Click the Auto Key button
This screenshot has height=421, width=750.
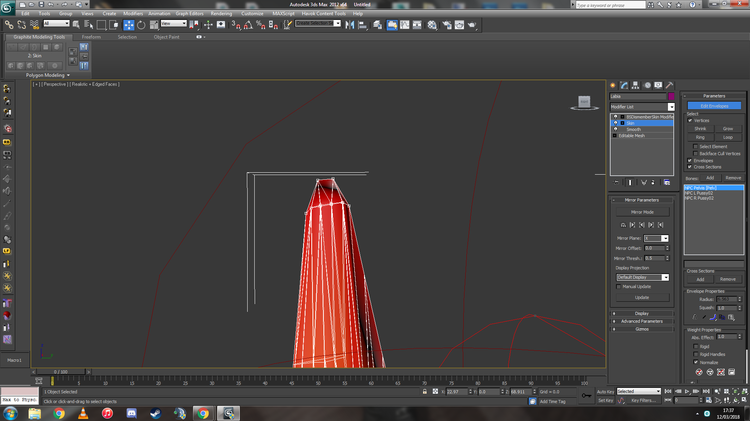coord(606,392)
